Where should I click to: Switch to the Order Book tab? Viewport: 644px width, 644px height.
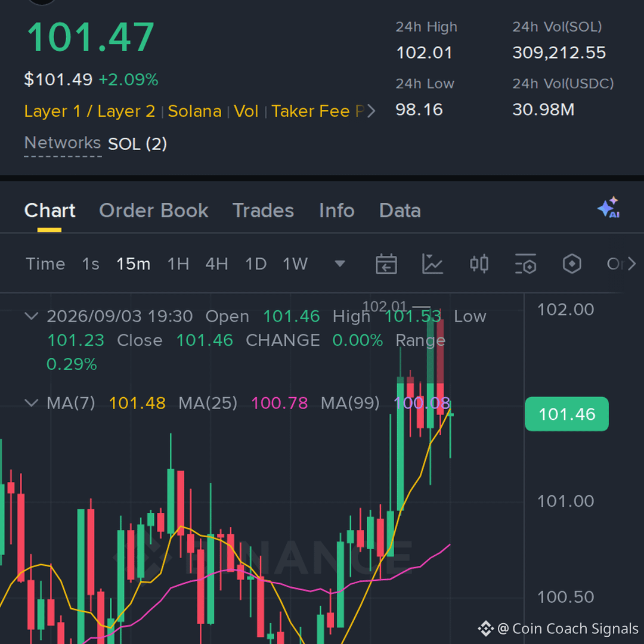[x=154, y=210]
